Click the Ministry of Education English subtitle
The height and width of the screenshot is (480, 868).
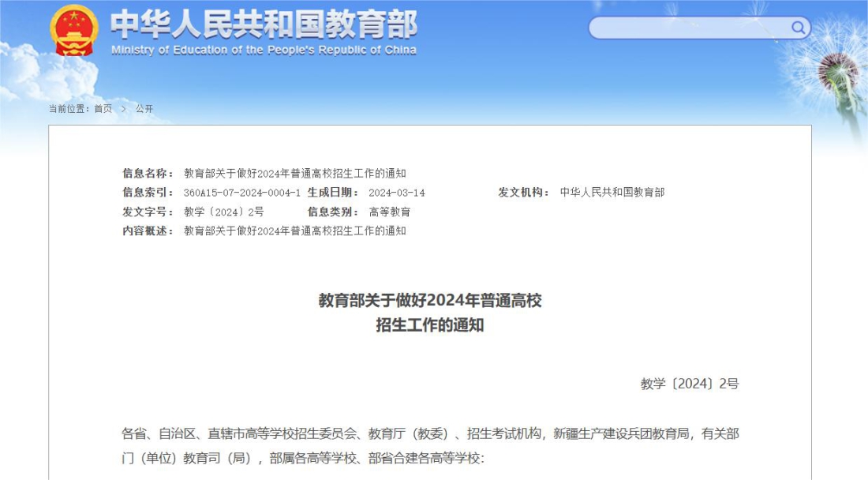tap(264, 50)
